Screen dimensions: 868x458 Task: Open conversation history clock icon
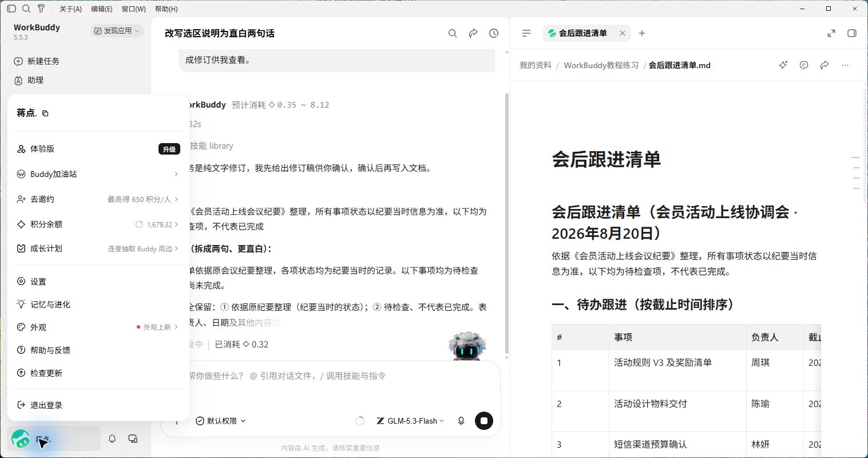494,33
